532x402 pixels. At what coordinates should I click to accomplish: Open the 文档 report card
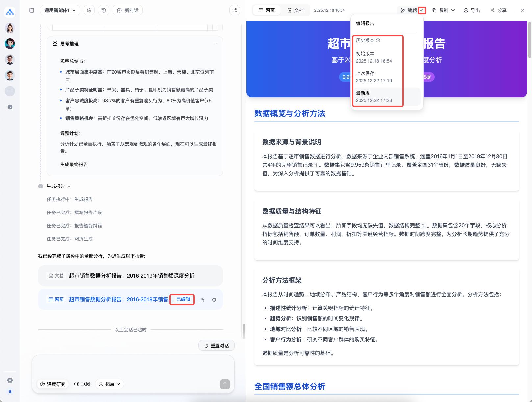[x=131, y=276]
